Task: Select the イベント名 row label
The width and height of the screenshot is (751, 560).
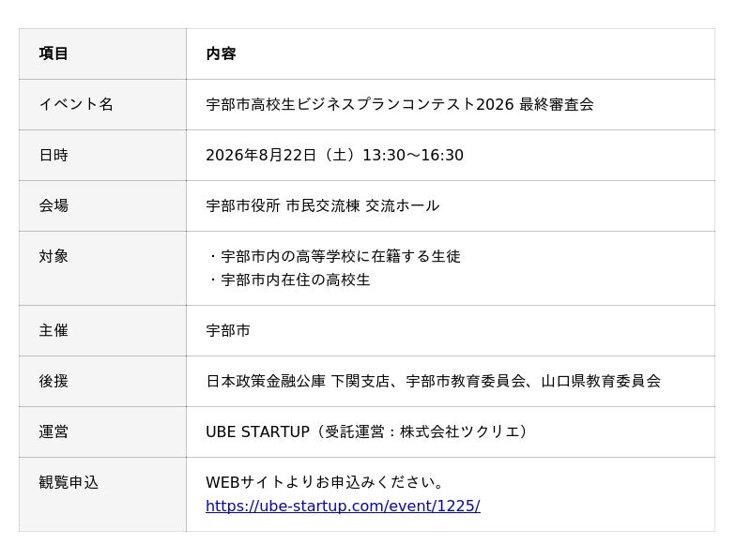Action: (x=76, y=104)
